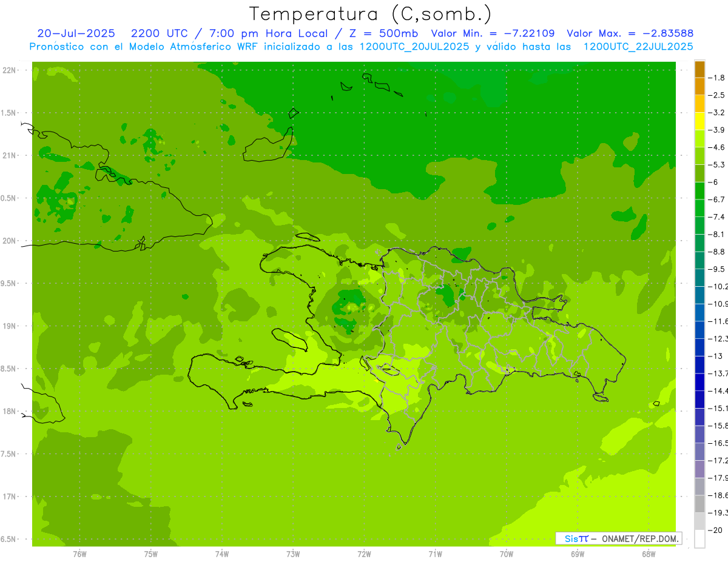Click '1200UTC_22JUL2025' valid-until text

tap(638, 47)
